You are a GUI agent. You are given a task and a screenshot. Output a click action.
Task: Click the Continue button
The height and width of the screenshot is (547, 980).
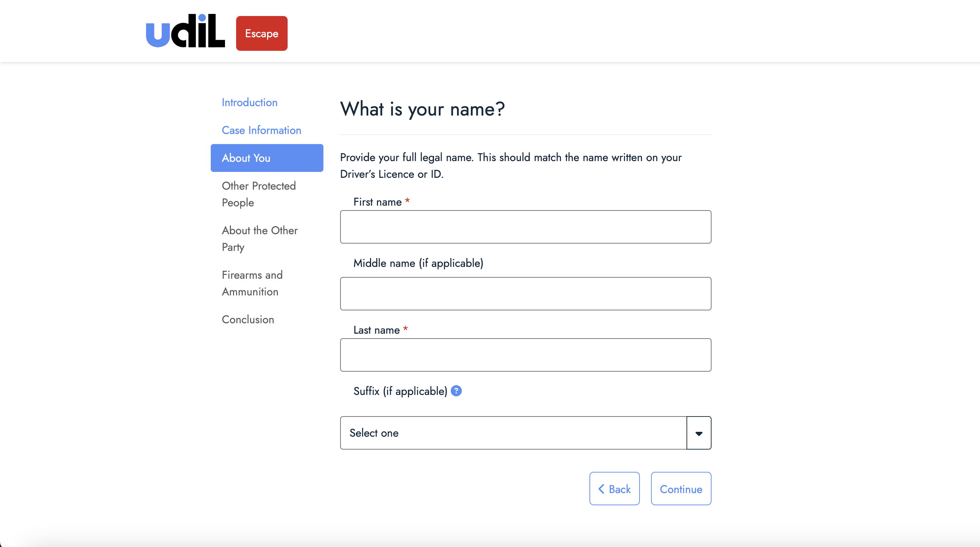pyautogui.click(x=681, y=489)
